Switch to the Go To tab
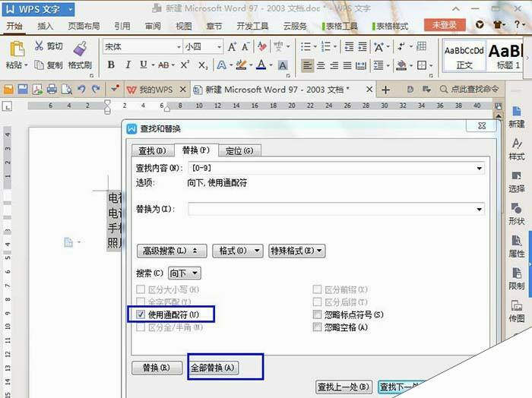Viewport: 532px width, 398px height. coord(239,151)
